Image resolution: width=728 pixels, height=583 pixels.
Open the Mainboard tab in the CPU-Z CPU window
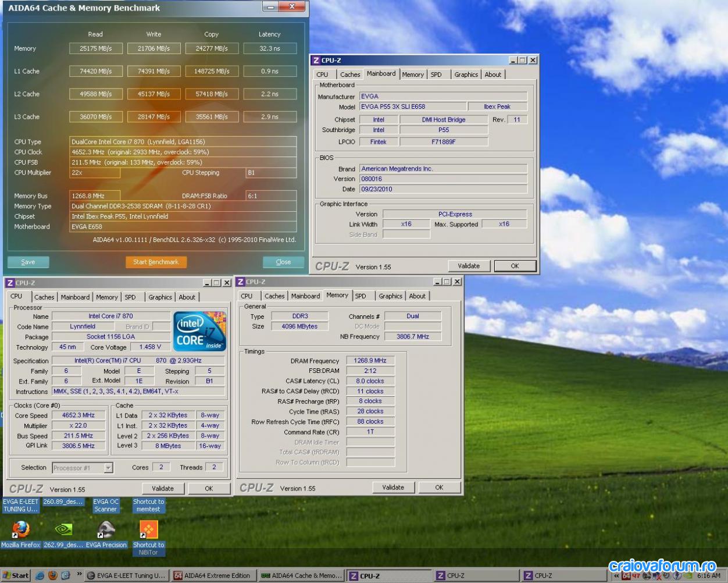pyautogui.click(x=76, y=297)
